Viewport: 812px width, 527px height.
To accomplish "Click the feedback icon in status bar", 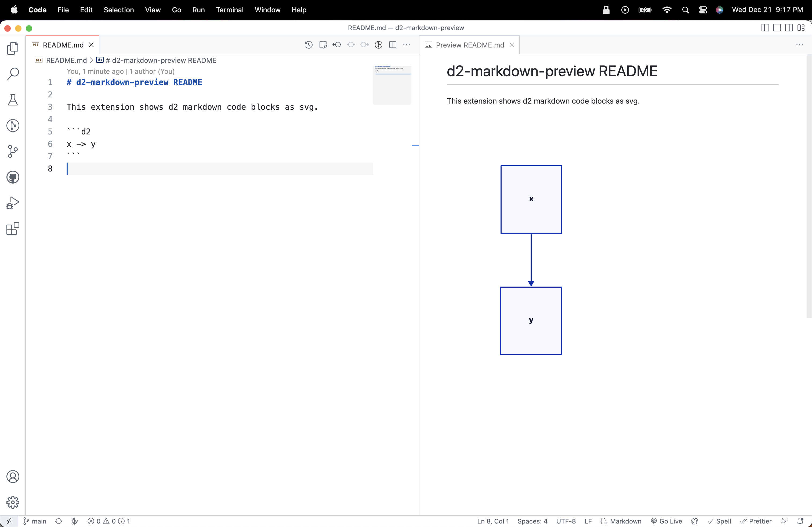I will click(x=784, y=521).
